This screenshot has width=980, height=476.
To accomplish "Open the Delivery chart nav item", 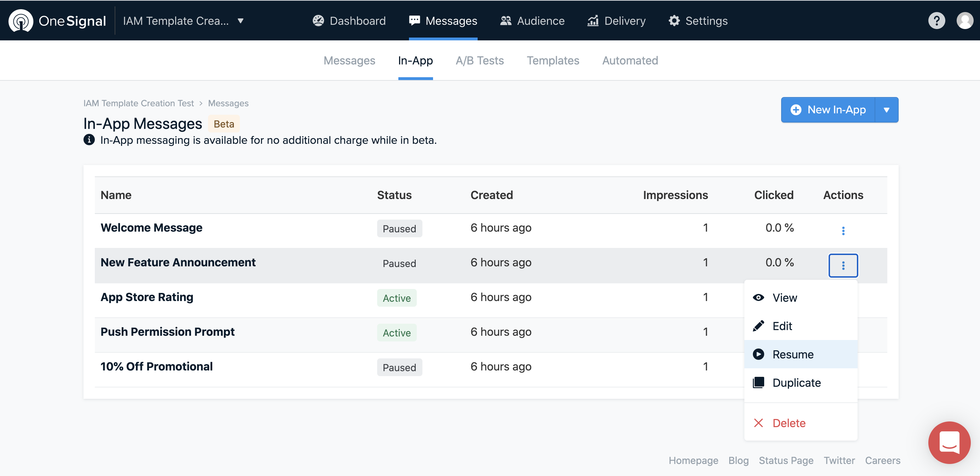I will tap(616, 21).
